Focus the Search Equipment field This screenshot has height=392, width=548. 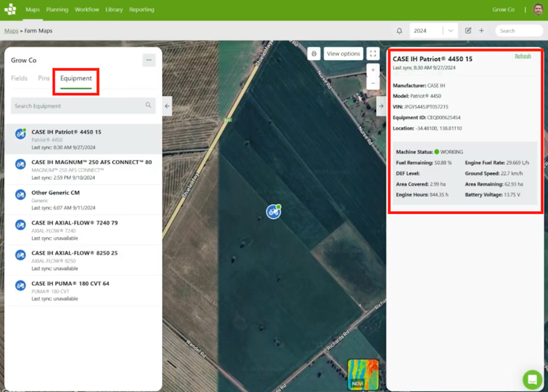tap(83, 106)
